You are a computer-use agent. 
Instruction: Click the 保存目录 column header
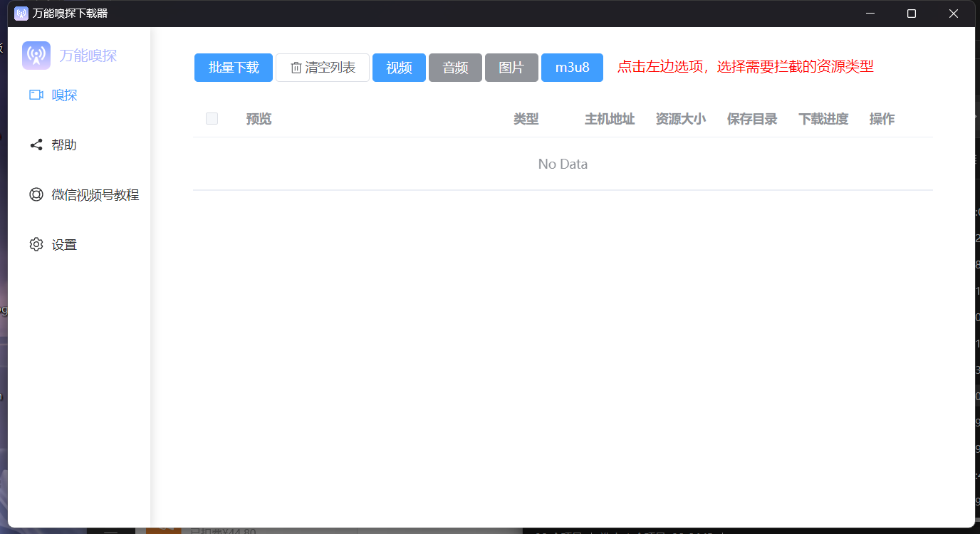pos(751,119)
